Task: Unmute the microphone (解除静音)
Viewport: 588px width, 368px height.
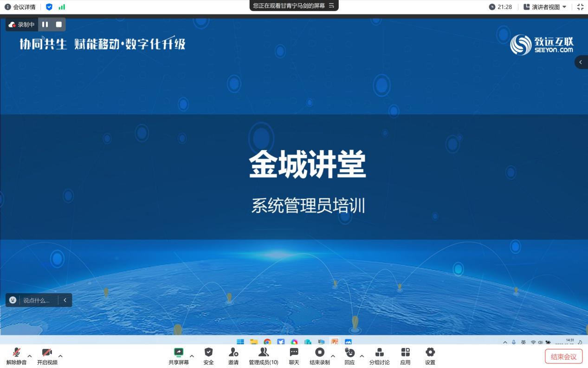Action: 16,353
